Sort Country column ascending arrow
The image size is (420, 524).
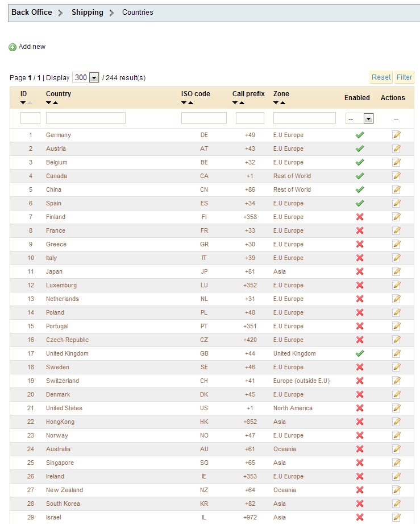56,103
